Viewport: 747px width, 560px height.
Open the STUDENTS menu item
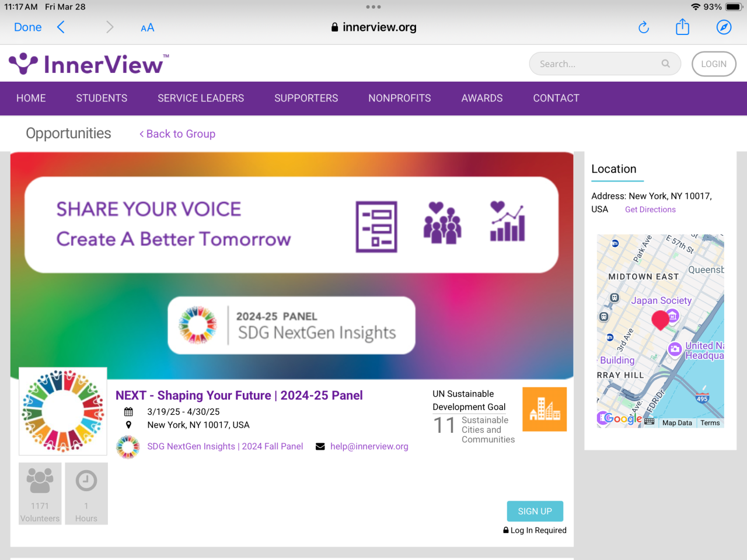[102, 98]
